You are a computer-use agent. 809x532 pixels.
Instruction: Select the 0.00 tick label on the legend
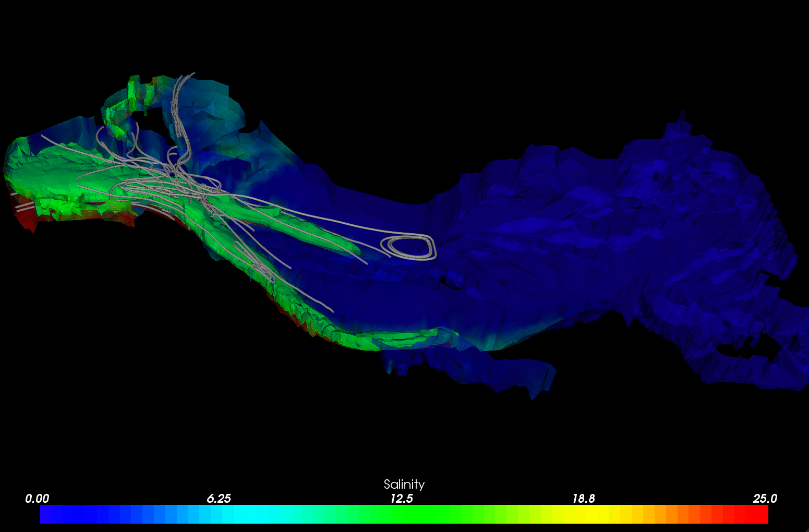(x=37, y=499)
